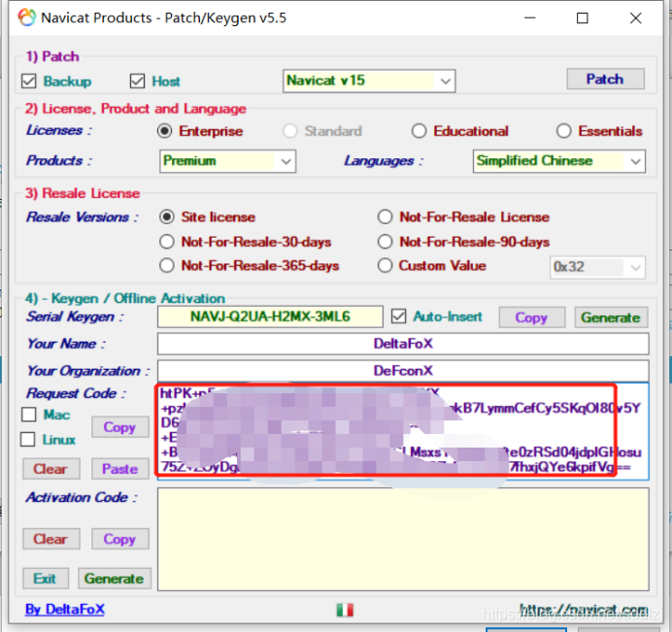672x632 pixels.
Task: Copy the serial key
Action: (x=531, y=317)
